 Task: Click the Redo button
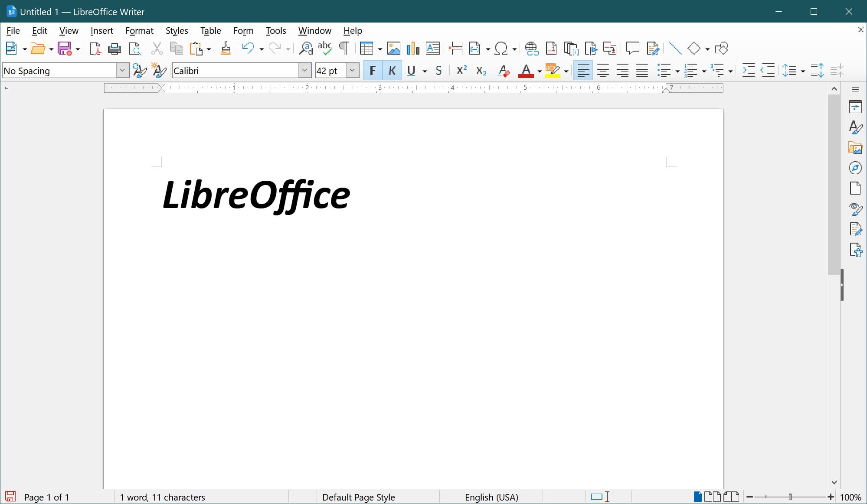coord(275,48)
